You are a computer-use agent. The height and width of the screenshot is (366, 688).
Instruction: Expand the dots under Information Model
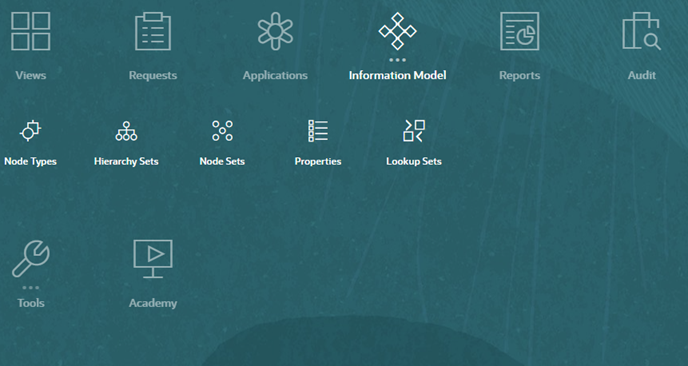point(398,60)
